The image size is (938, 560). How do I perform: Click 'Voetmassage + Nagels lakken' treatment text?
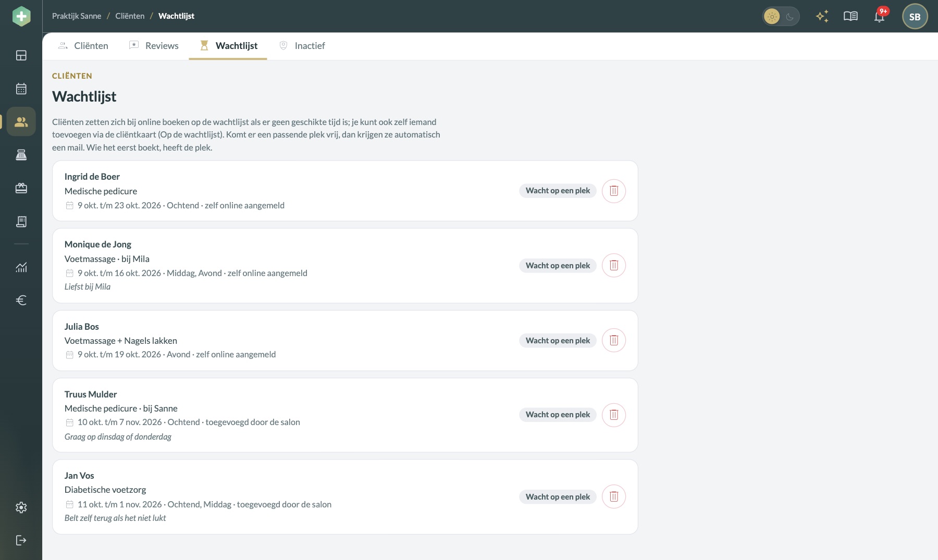point(121,341)
